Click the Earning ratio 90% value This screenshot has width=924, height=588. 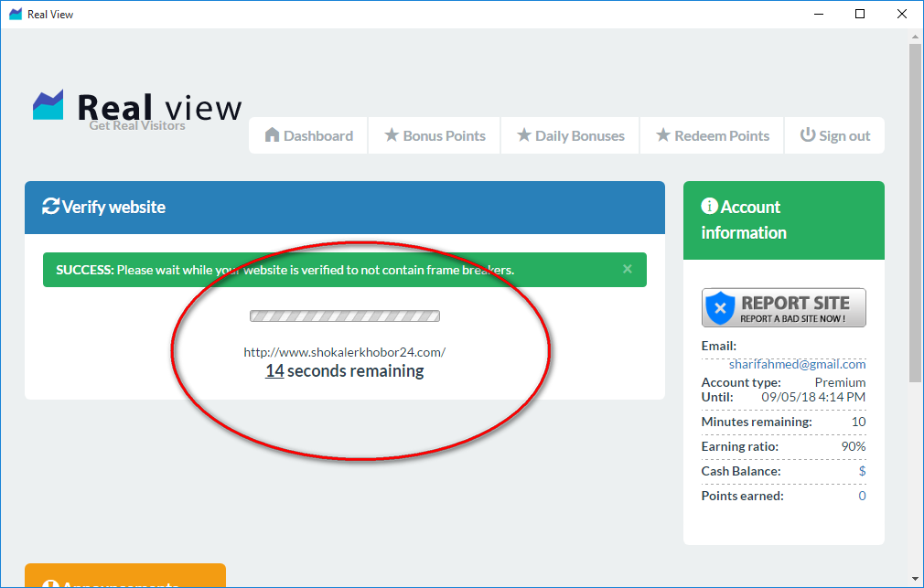[854, 446]
